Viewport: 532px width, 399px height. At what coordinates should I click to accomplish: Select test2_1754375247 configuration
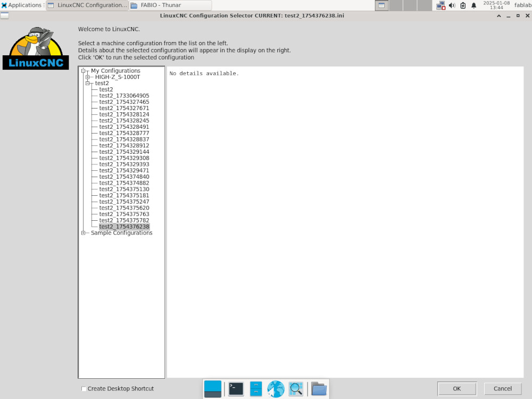click(x=124, y=202)
